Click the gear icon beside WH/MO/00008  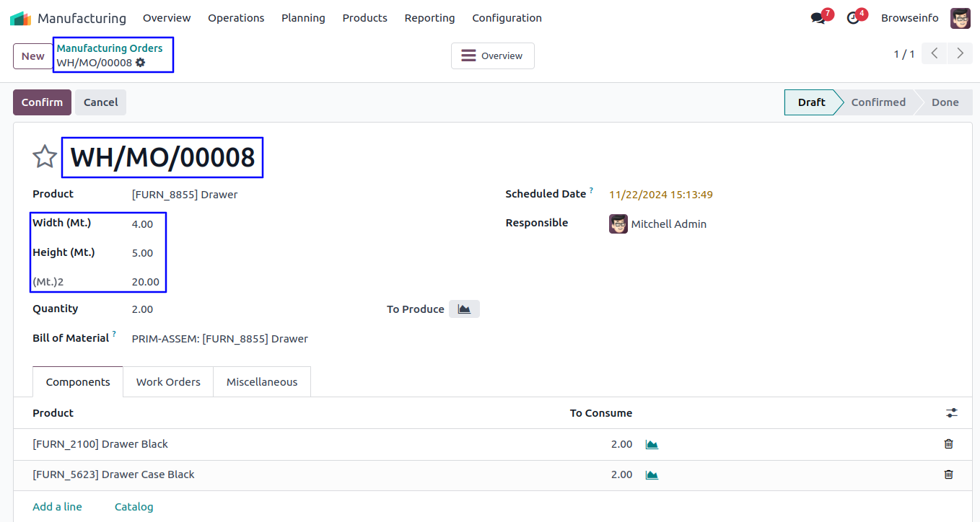(141, 63)
